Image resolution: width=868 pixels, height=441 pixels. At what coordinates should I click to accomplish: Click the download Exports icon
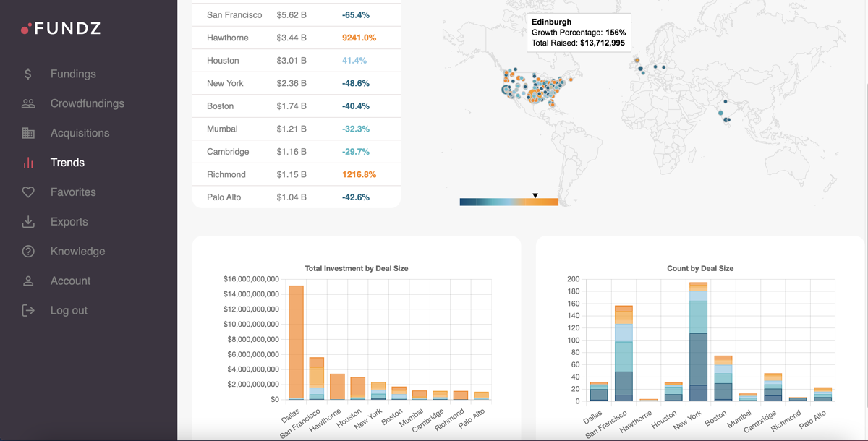point(28,222)
